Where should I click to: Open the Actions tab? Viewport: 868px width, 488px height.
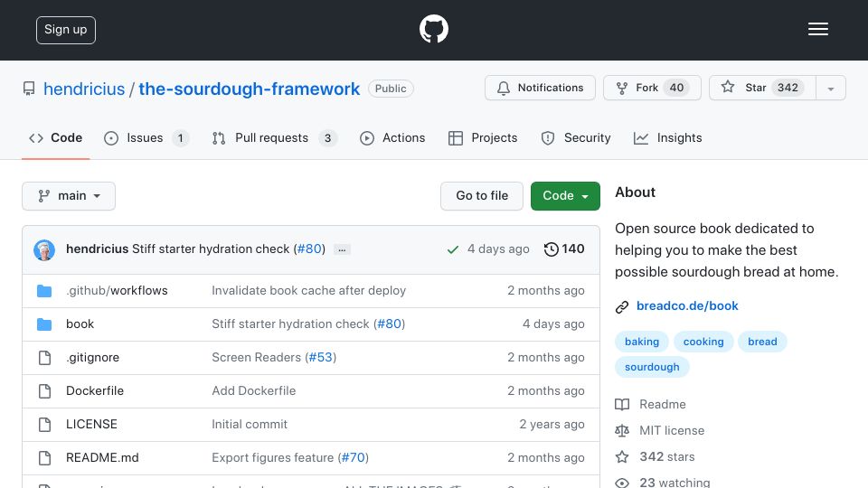[x=392, y=137]
